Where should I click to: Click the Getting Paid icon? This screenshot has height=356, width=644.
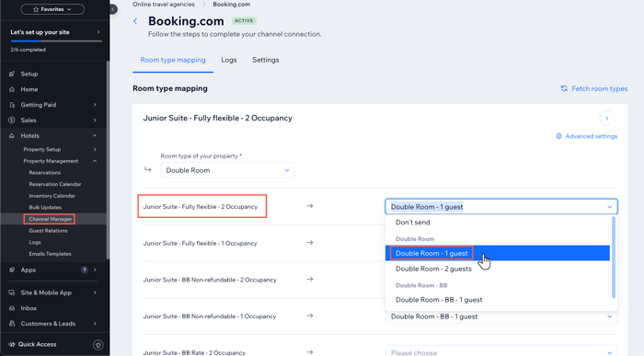pos(12,105)
